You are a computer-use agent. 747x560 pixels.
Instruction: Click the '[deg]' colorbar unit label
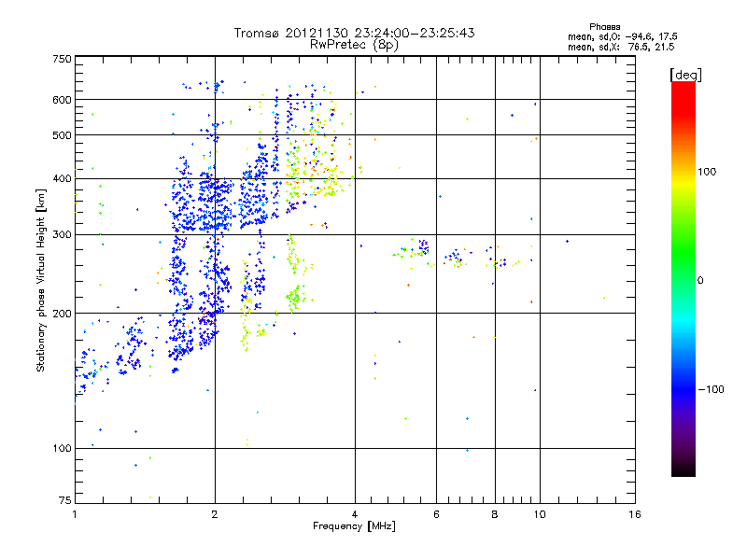[685, 75]
